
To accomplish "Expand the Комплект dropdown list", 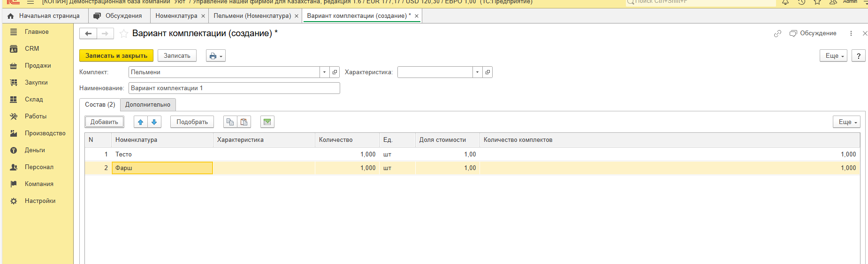I will (x=324, y=72).
